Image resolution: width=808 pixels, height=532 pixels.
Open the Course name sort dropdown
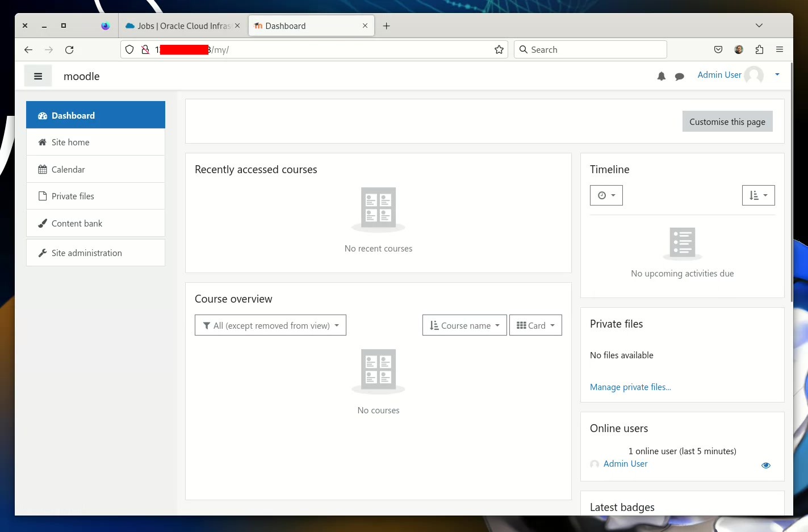(x=464, y=325)
